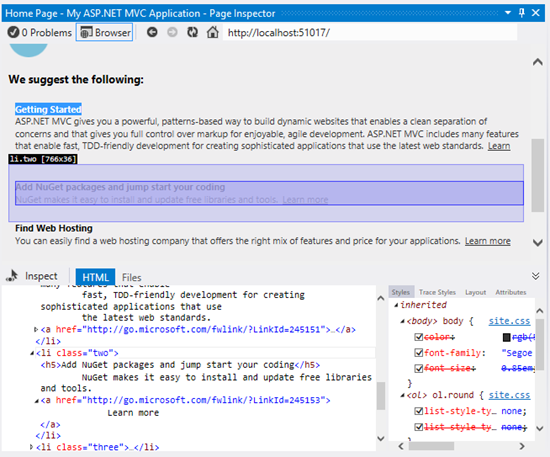Click the h5 Add NuGet packages line
550x457 pixels.
(180, 365)
